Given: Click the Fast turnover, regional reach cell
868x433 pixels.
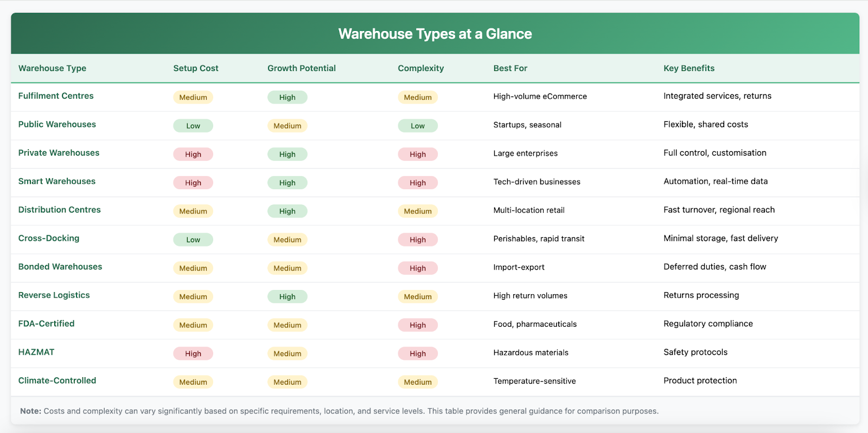Looking at the screenshot, I should 719,210.
